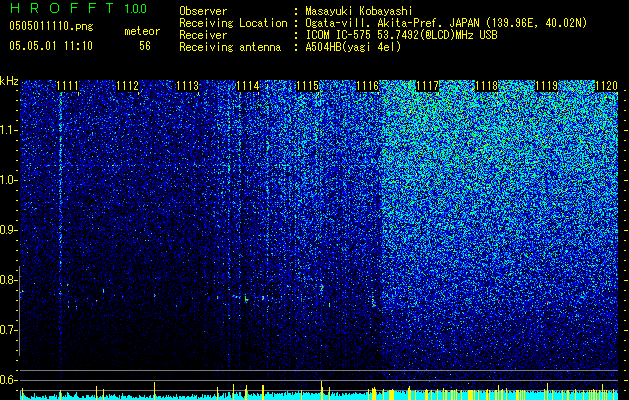This screenshot has width=629, height=400.
Task: Click the ICOM IC-575 receiver value
Action: click(401, 35)
